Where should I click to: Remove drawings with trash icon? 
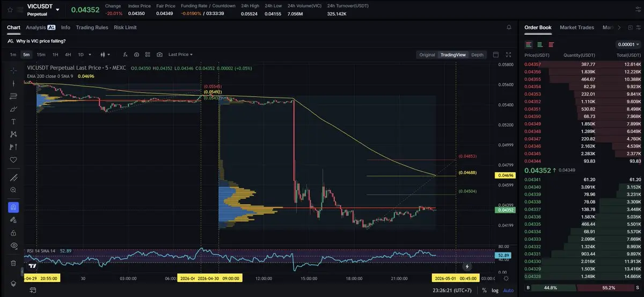(13, 263)
